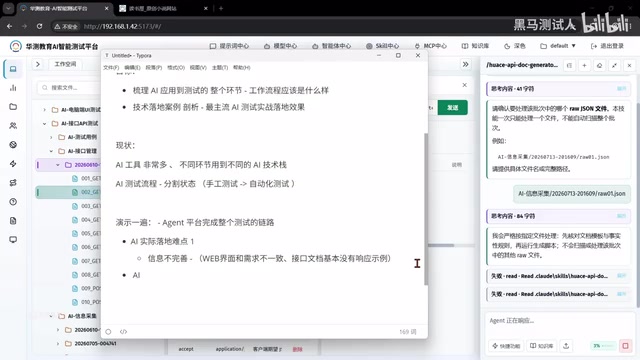Switch to the 工作空间 tab
Screen dimensions: 640x360
(x=65, y=64)
